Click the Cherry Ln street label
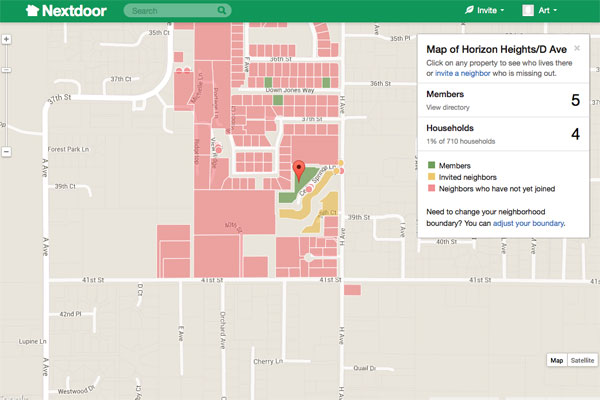600x400 pixels. click(x=268, y=361)
